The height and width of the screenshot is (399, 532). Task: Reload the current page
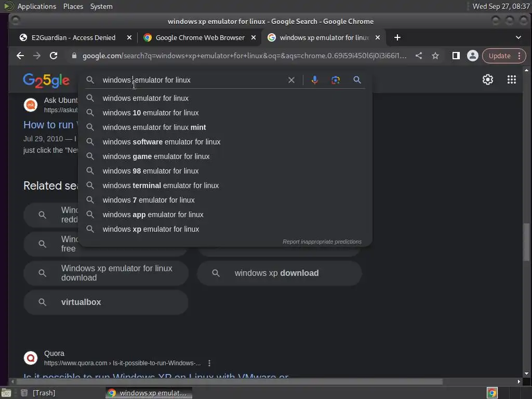(54, 56)
